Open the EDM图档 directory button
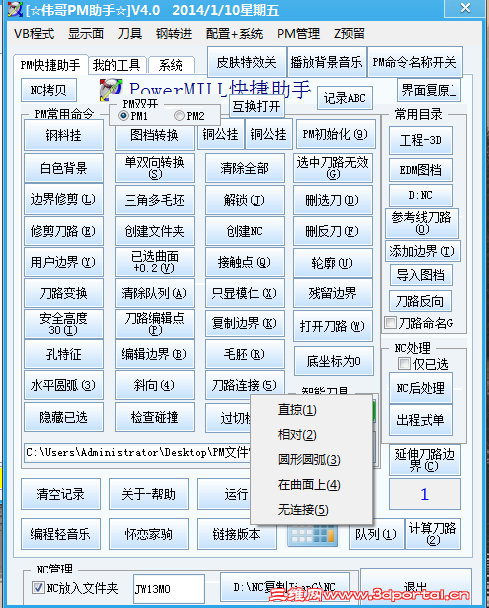489x608 pixels. coord(421,170)
